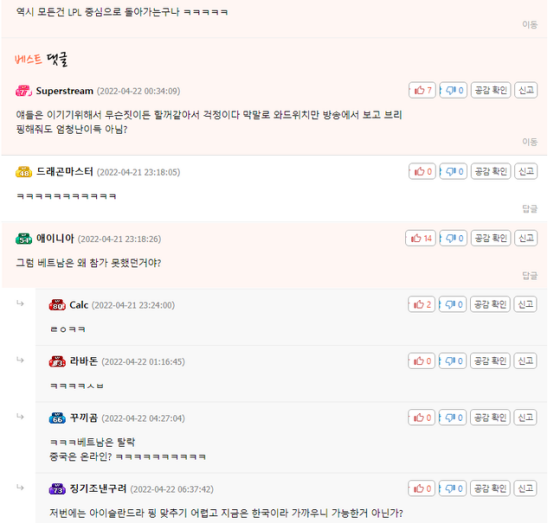Image resolution: width=554 pixels, height=524 pixels.
Task: Open 꾸끼곰's user profile name
Action: (x=83, y=418)
